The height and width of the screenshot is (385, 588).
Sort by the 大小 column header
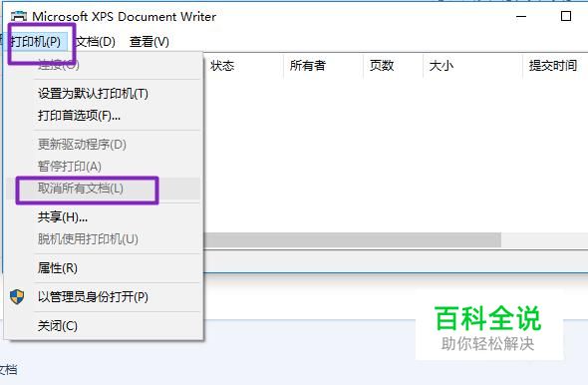pos(472,66)
